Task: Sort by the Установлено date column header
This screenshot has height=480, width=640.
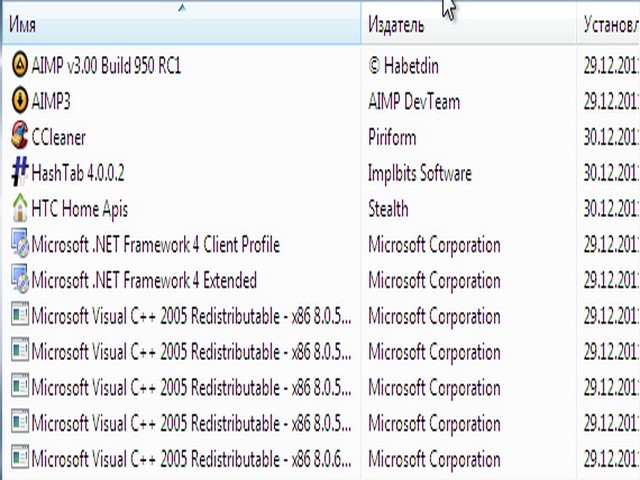Action: tap(608, 24)
